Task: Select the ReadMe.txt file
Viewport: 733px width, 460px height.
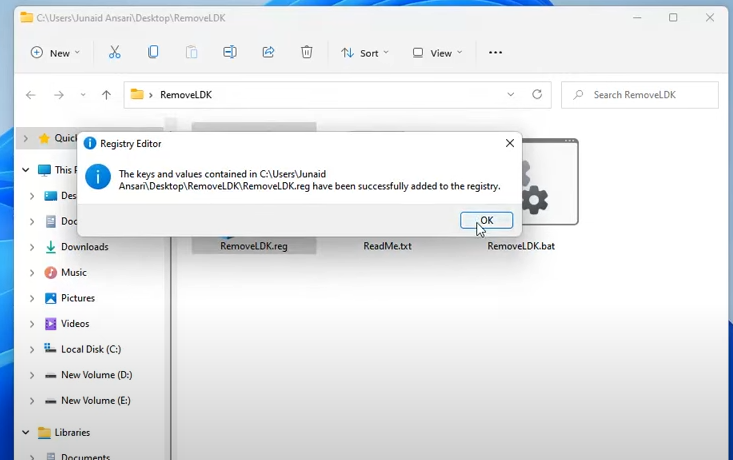Action: 388,246
